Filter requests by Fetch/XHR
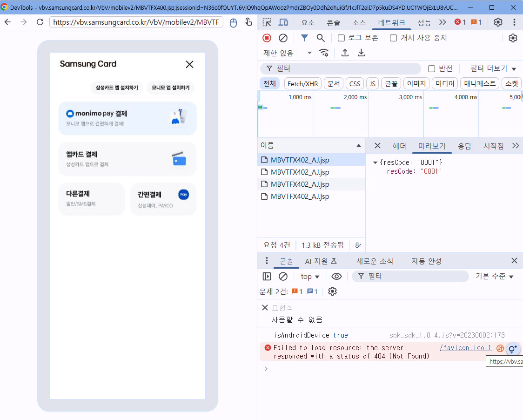The image size is (523, 420). click(302, 83)
